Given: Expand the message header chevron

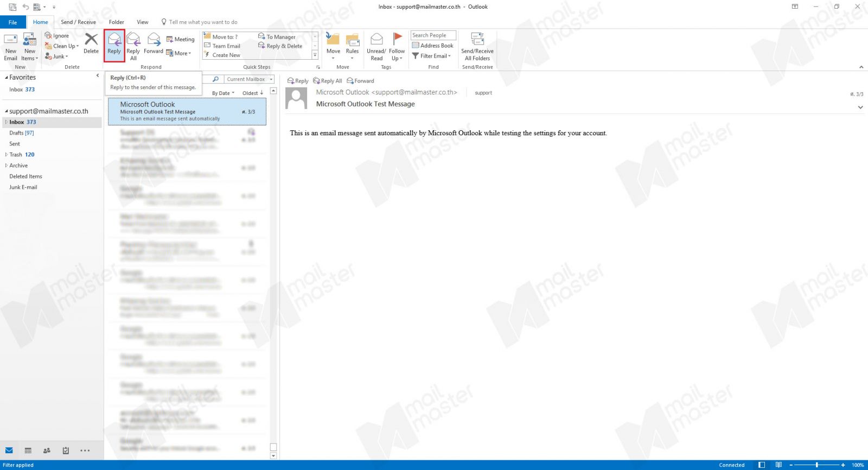Looking at the screenshot, I should coord(860,107).
